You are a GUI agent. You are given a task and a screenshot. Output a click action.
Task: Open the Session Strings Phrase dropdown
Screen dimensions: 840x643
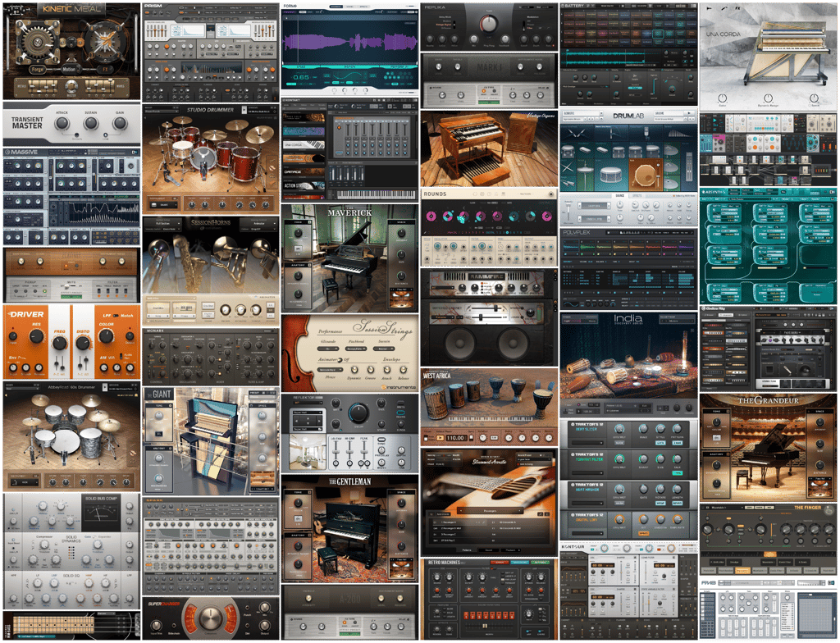coord(331,370)
